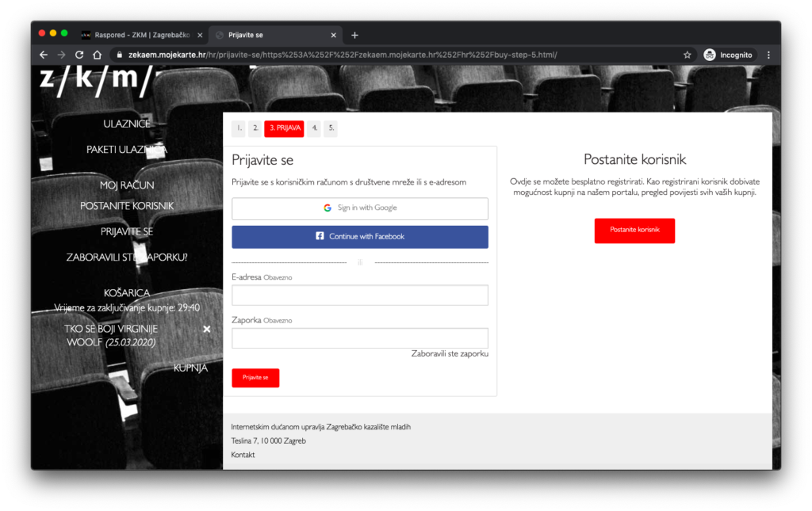Bookmark this page with the star icon
Viewport: 812px width, 511px height.
[688, 55]
